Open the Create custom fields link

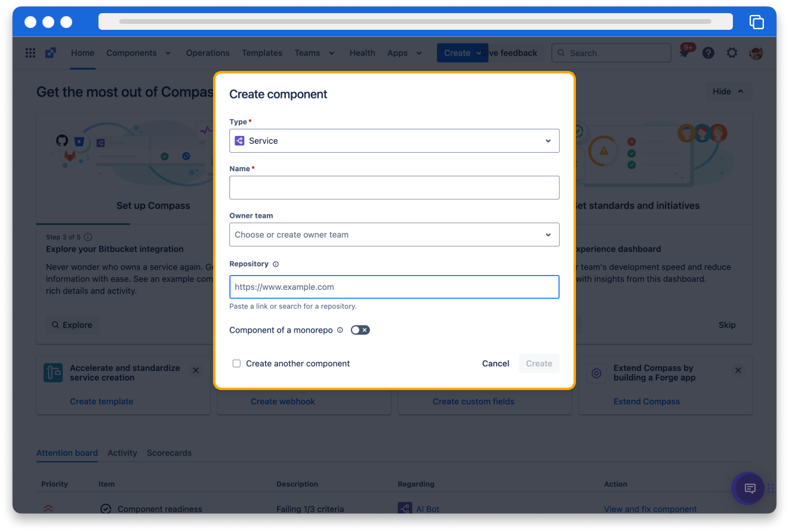(473, 401)
